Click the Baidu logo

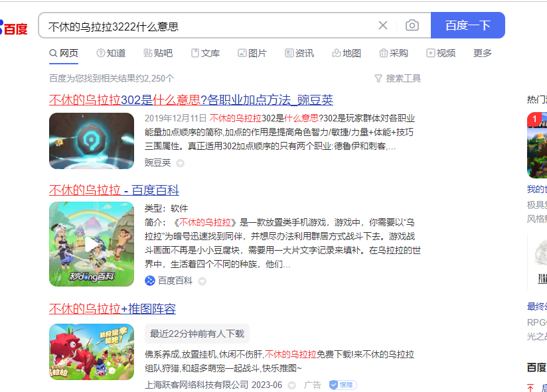[x=13, y=28]
